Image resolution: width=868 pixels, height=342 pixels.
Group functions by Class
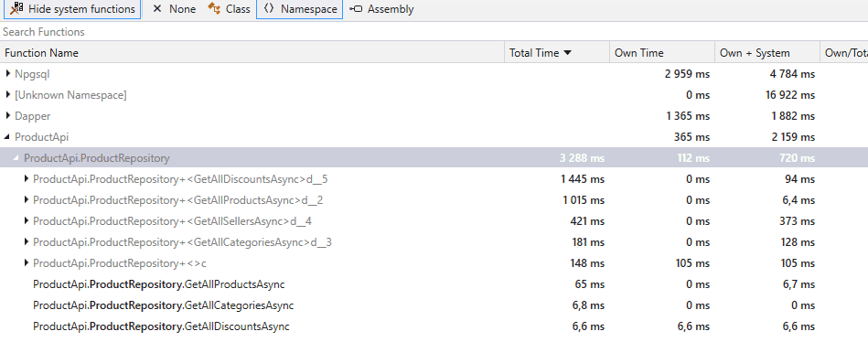[229, 9]
